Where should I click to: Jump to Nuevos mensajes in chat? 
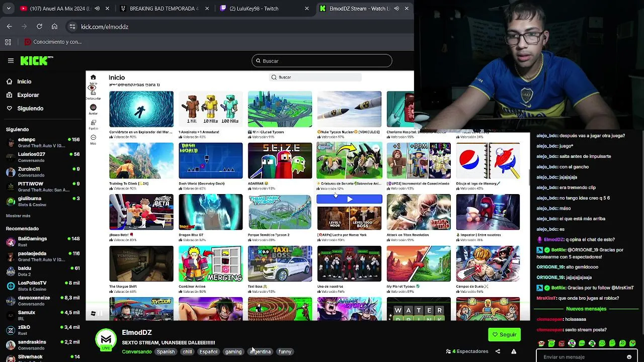(x=586, y=309)
